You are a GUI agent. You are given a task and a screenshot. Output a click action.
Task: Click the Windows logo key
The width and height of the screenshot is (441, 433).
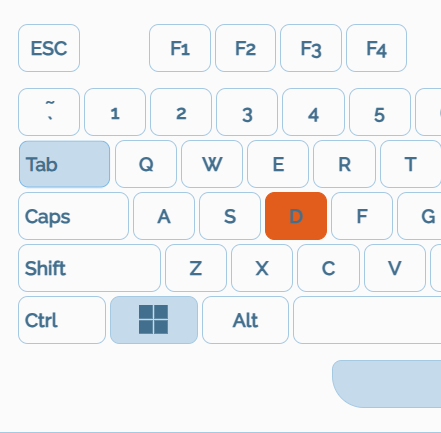pos(154,320)
